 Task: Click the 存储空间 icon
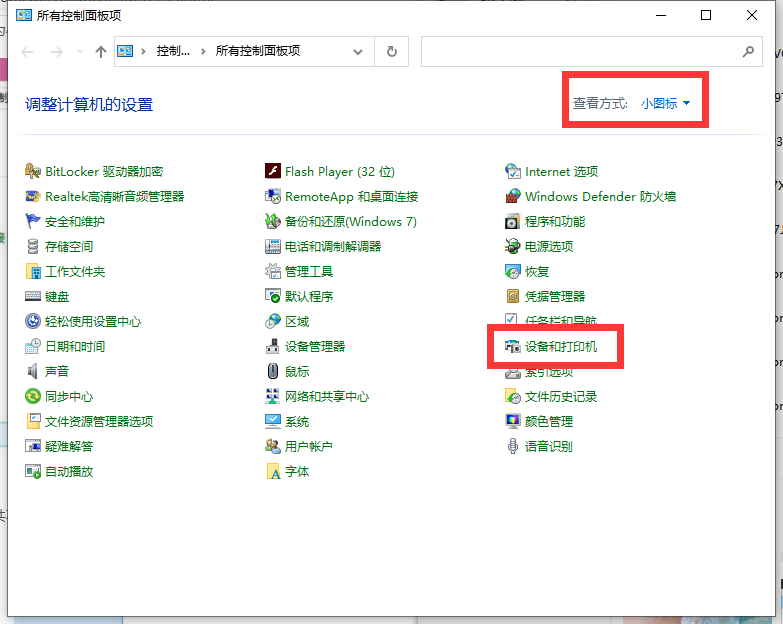click(32, 247)
